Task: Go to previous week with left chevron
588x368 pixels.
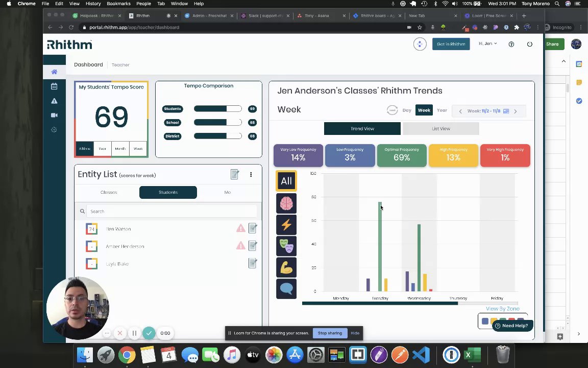Action: click(x=460, y=111)
